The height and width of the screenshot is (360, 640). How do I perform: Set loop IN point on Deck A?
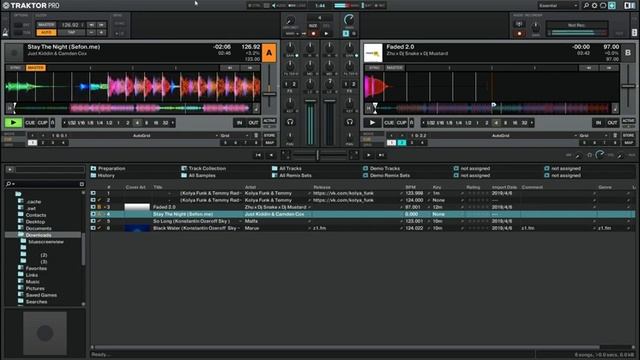pyautogui.click(x=240, y=123)
